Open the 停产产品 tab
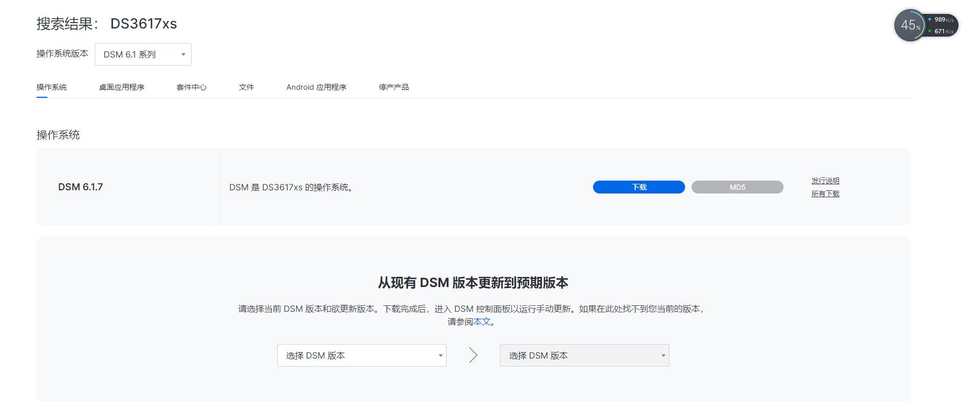The width and height of the screenshot is (980, 401). tap(394, 87)
